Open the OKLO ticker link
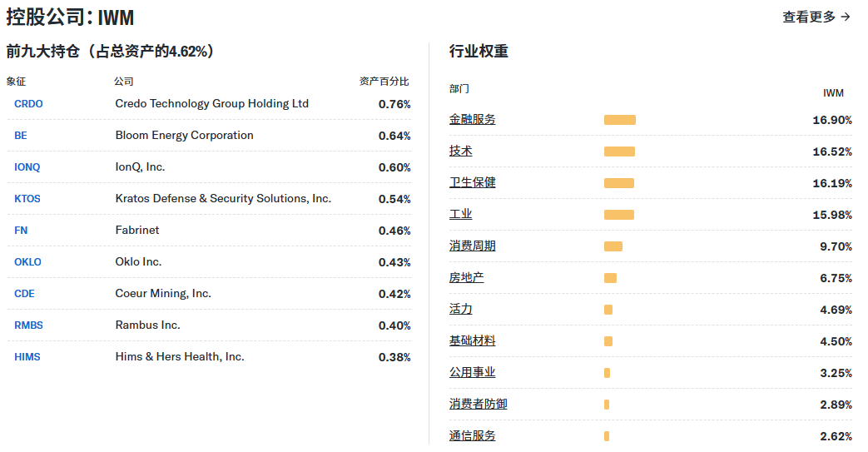This screenshot has height=452, width=868. [x=27, y=262]
